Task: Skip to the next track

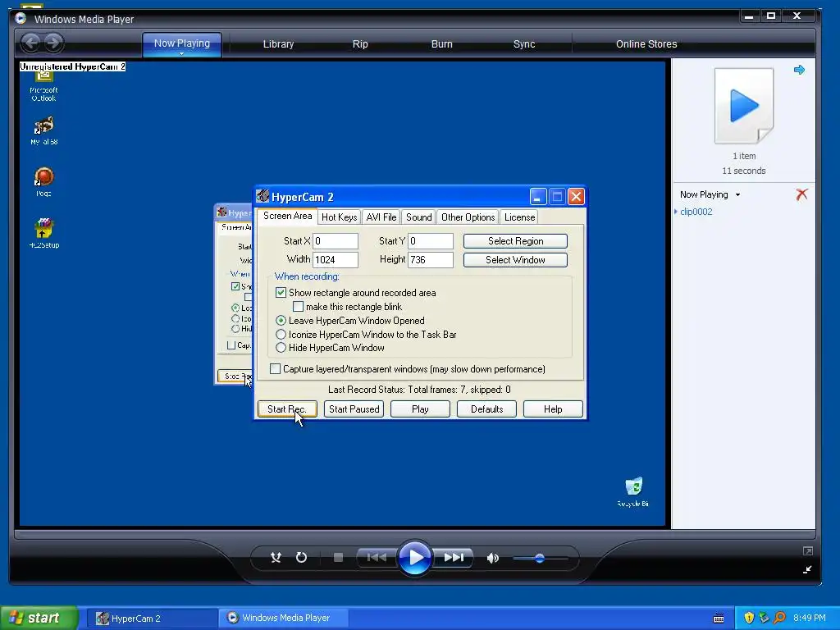Action: (453, 558)
